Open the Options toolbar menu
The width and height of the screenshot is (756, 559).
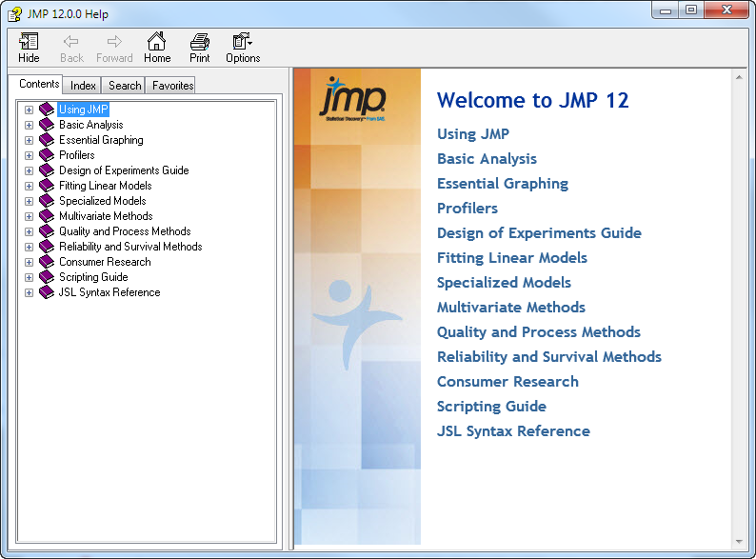click(243, 48)
